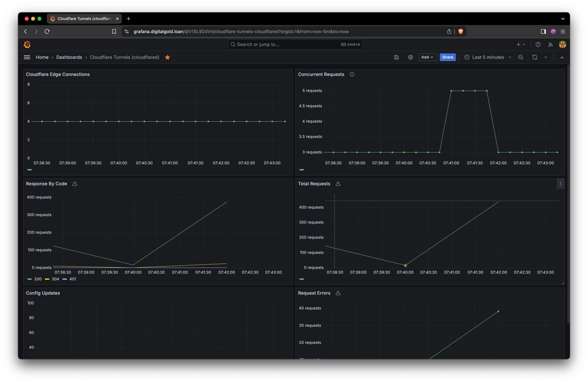The height and width of the screenshot is (383, 588).
Task: Open a new browser tab
Action: (129, 19)
